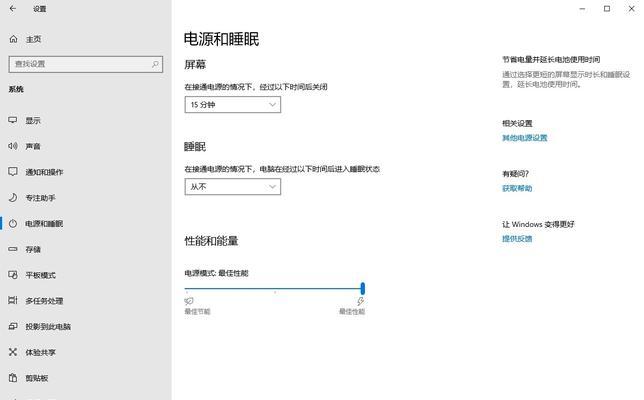Open screen-off time dropdown showing 15 分钟

(232, 105)
